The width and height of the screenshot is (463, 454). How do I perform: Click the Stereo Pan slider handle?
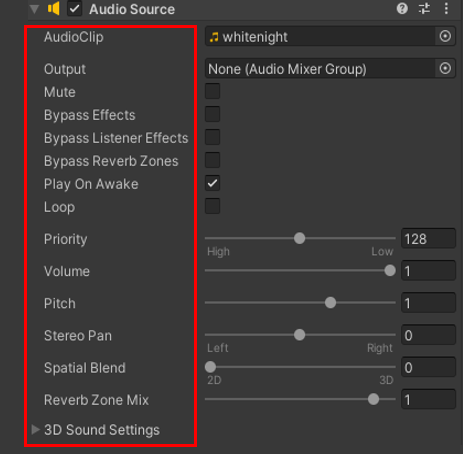pos(300,335)
